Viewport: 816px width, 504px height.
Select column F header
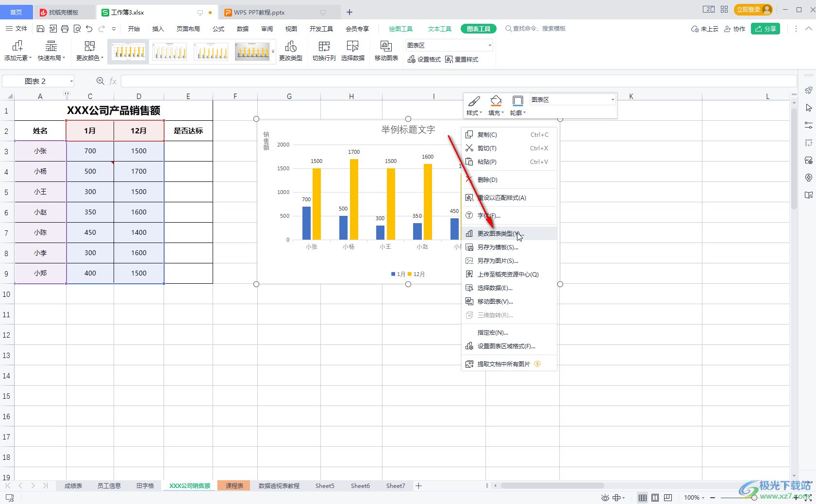click(235, 96)
